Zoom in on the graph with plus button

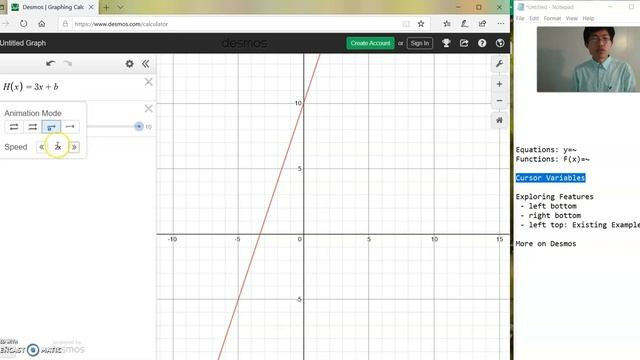point(499,84)
